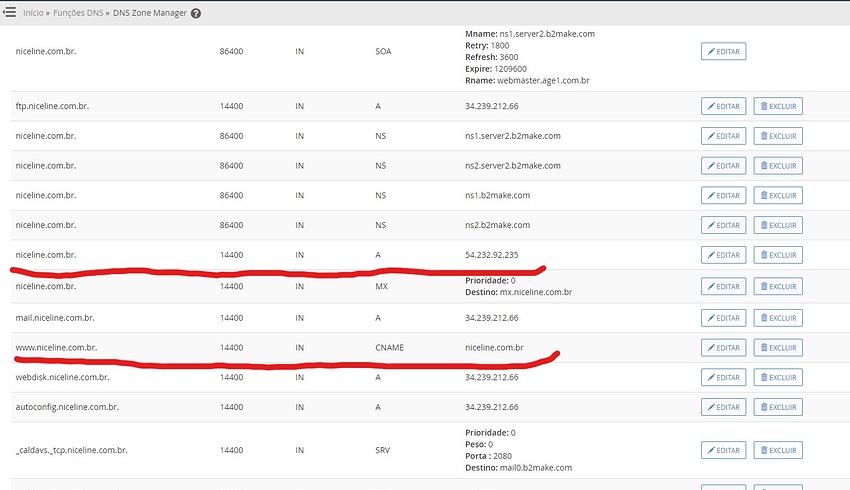
Task: Click the CNAME type cell
Action: click(389, 348)
